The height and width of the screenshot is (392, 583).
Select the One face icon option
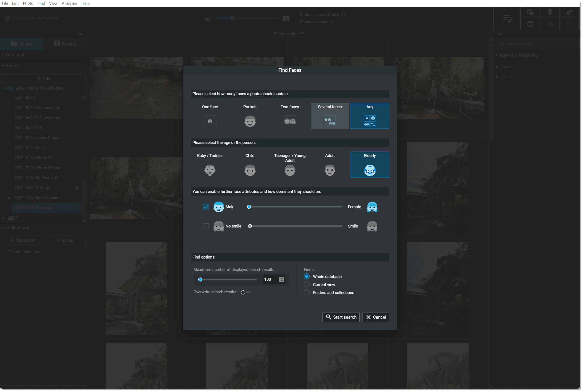pos(210,121)
